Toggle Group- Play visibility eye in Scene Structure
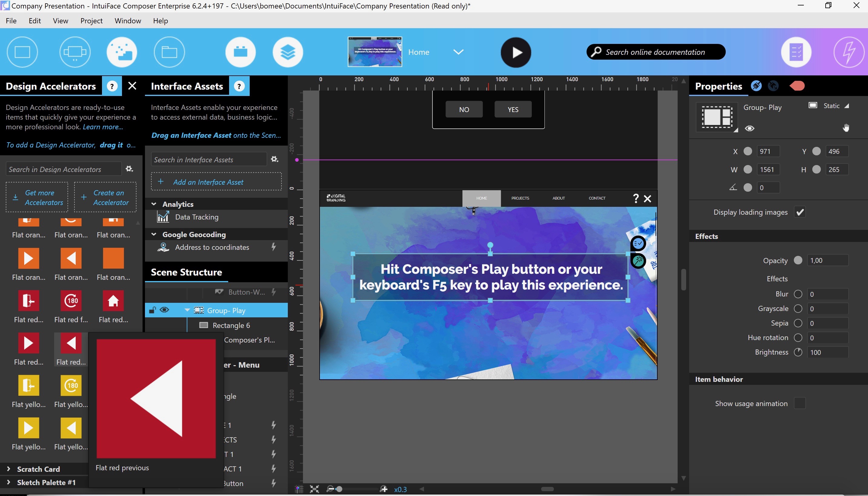Screen dimensions: 868x496 tap(164, 310)
